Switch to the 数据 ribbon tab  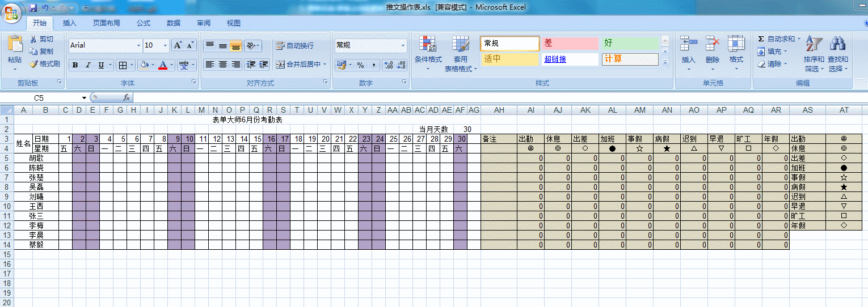pyautogui.click(x=174, y=23)
